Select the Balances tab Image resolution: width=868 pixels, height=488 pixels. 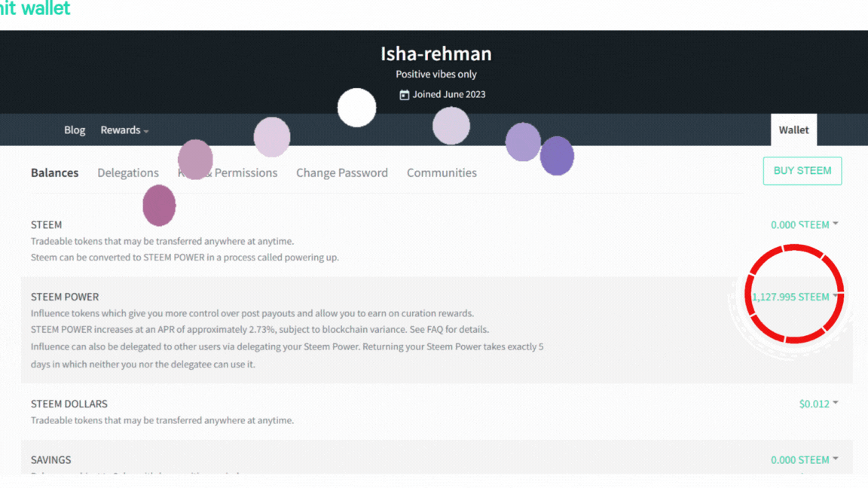54,172
